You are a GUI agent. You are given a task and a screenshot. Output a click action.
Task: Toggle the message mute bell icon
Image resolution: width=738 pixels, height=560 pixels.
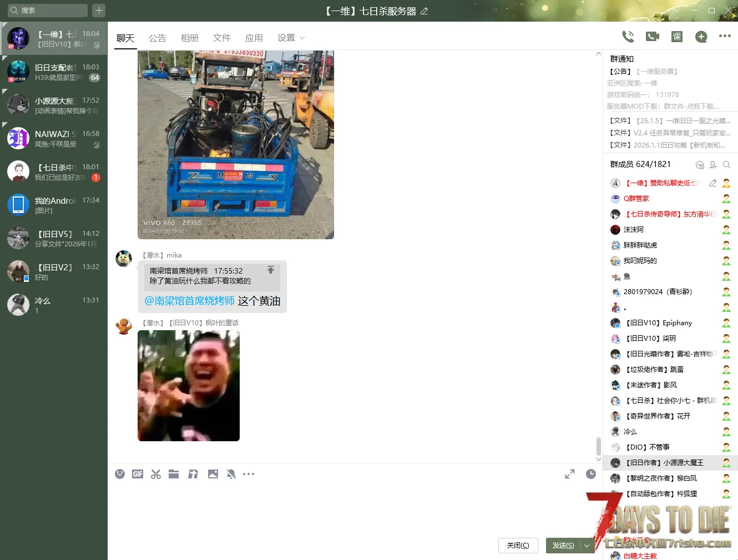point(231,474)
